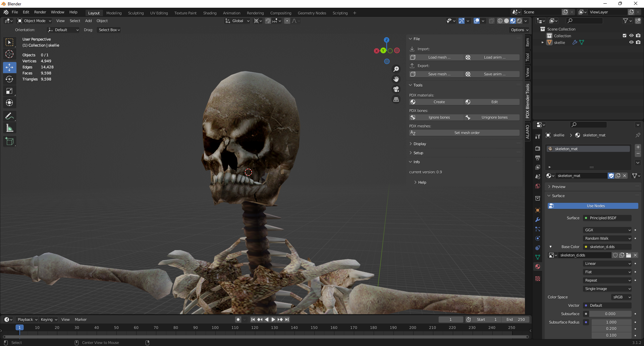Open the GGX distribution dropdown
644x346 pixels.
point(607,230)
